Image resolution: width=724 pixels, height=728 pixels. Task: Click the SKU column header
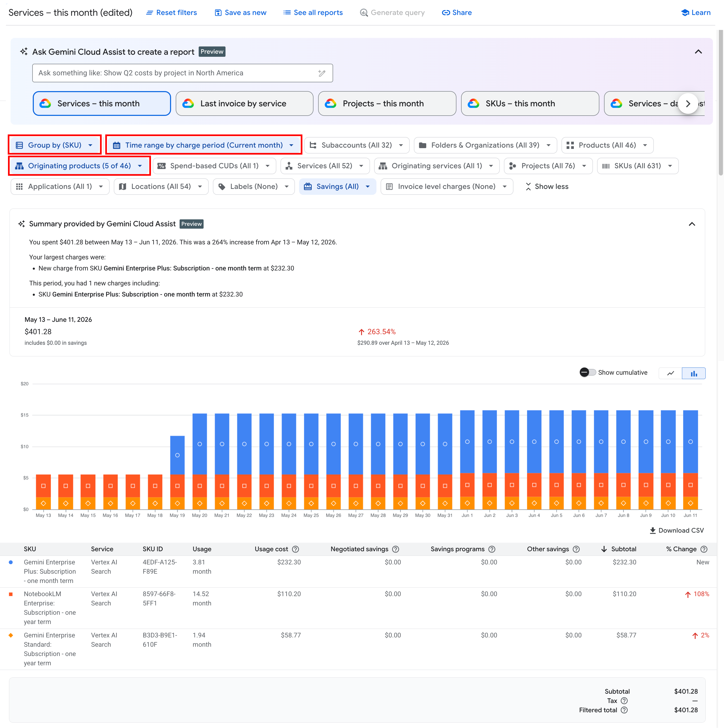pos(30,549)
